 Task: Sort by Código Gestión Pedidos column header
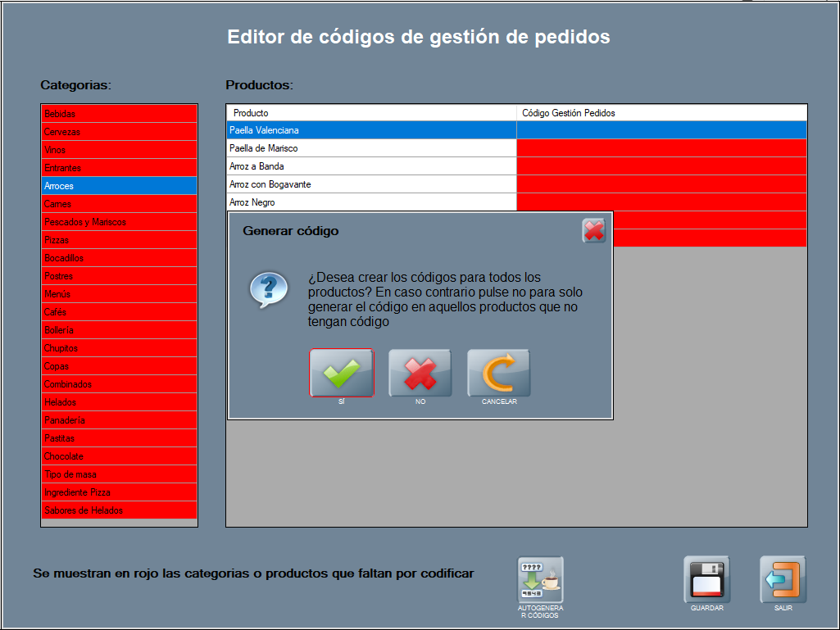[x=661, y=112]
